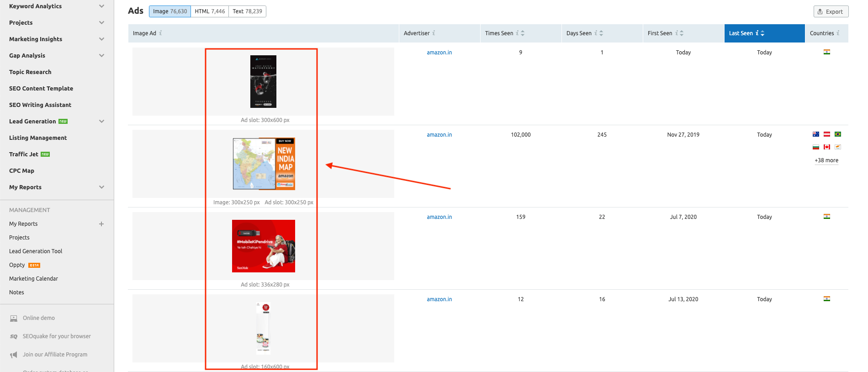868x372 pixels.
Task: Add a new report with plus icon
Action: (x=101, y=224)
